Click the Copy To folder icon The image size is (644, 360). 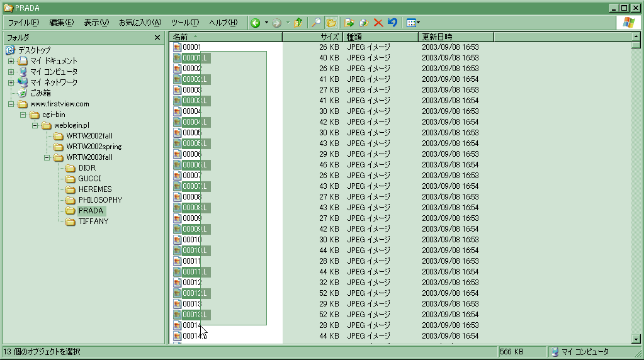(x=364, y=23)
